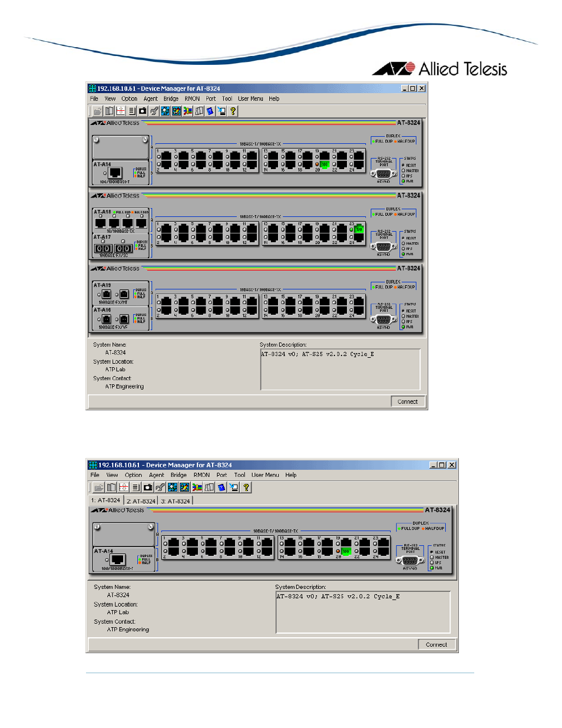Open the Option menu in the tabbed window
Image resolution: width=562 pixels, height=728 pixels.
133,475
